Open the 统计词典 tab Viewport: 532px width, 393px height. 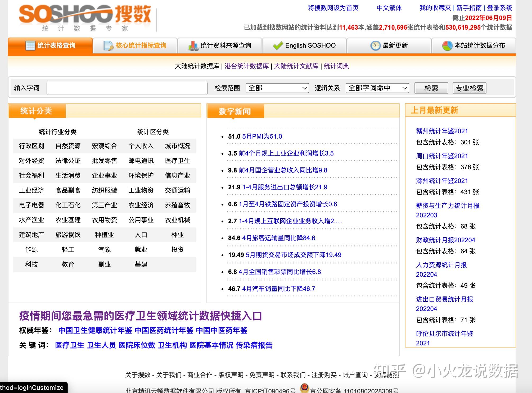336,66
